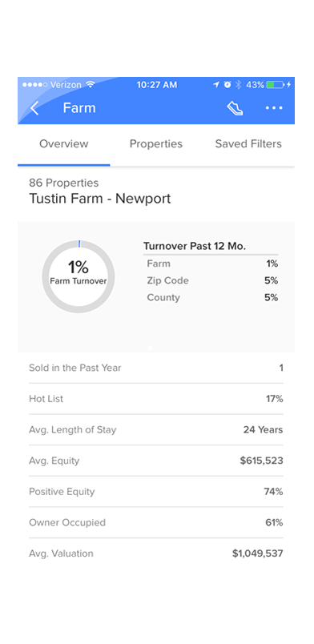Viewport: 314px width, 644px height.
Task: Open the three-dots more options menu
Action: pos(274,108)
